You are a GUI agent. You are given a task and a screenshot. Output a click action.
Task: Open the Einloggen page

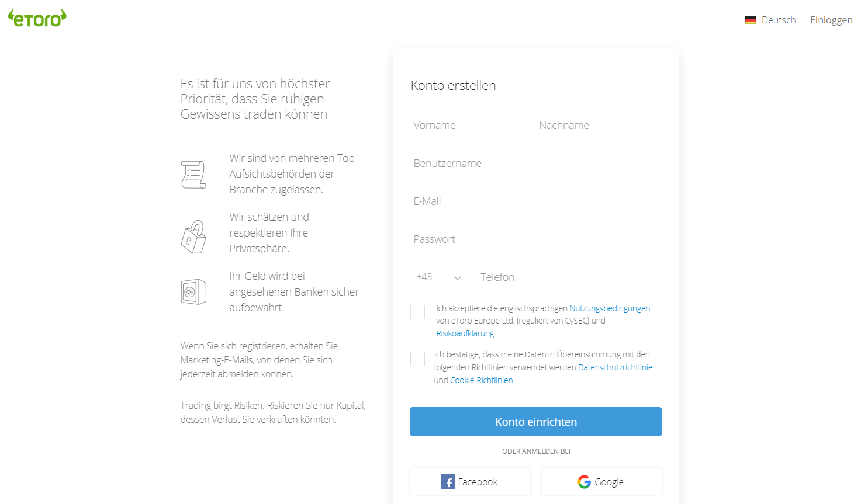[831, 20]
